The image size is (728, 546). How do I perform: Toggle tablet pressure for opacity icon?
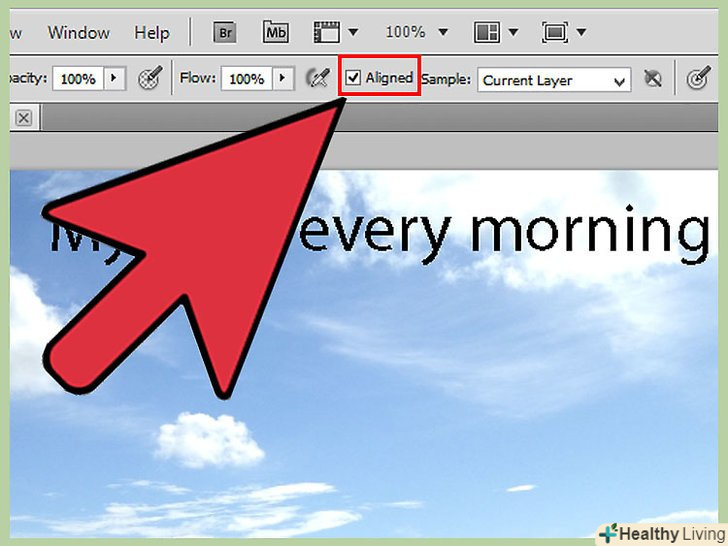point(150,78)
